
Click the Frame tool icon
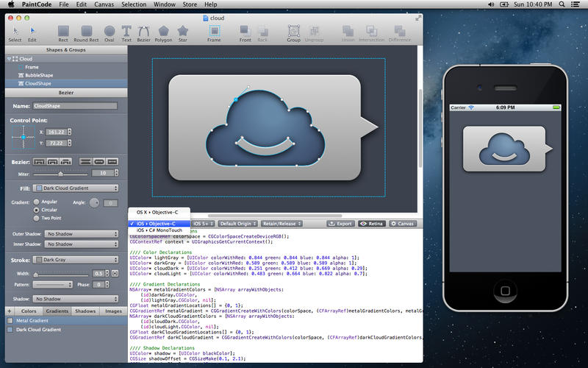click(x=215, y=31)
